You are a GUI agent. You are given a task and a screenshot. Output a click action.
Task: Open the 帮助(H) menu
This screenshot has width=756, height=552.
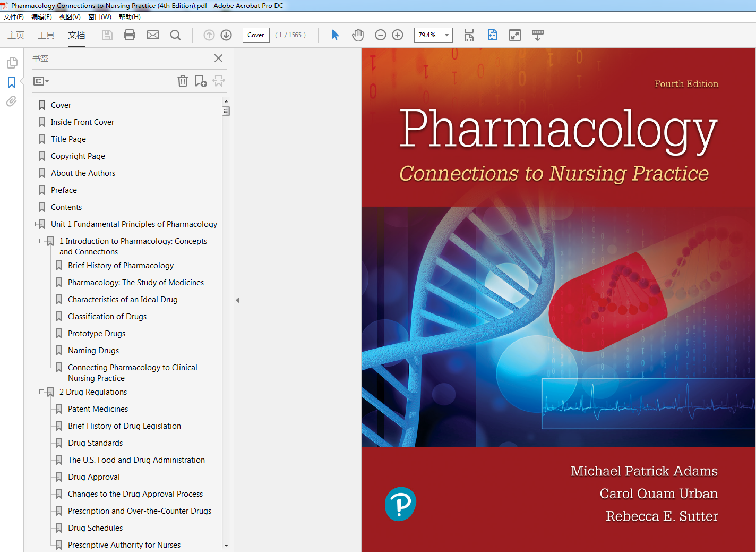click(x=130, y=17)
